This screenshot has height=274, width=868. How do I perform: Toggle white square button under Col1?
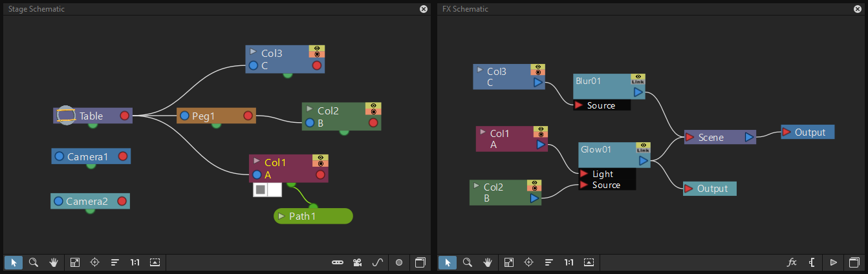(x=274, y=190)
